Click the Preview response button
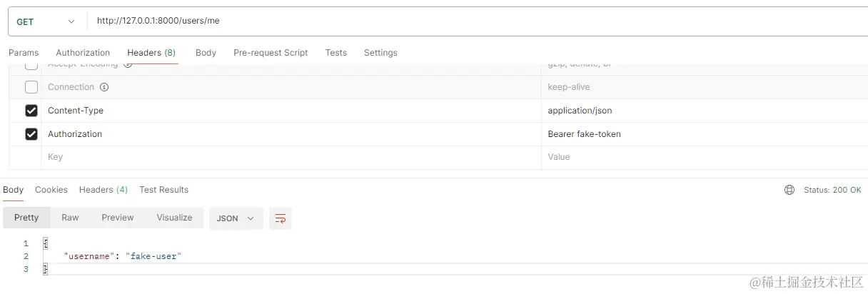Screen dimensions: 868x294 [118, 218]
